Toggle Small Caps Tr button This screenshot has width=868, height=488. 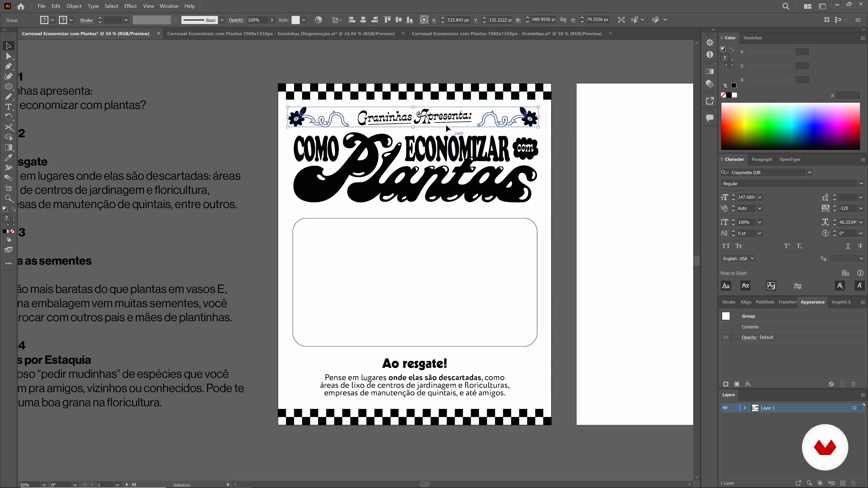click(x=739, y=246)
